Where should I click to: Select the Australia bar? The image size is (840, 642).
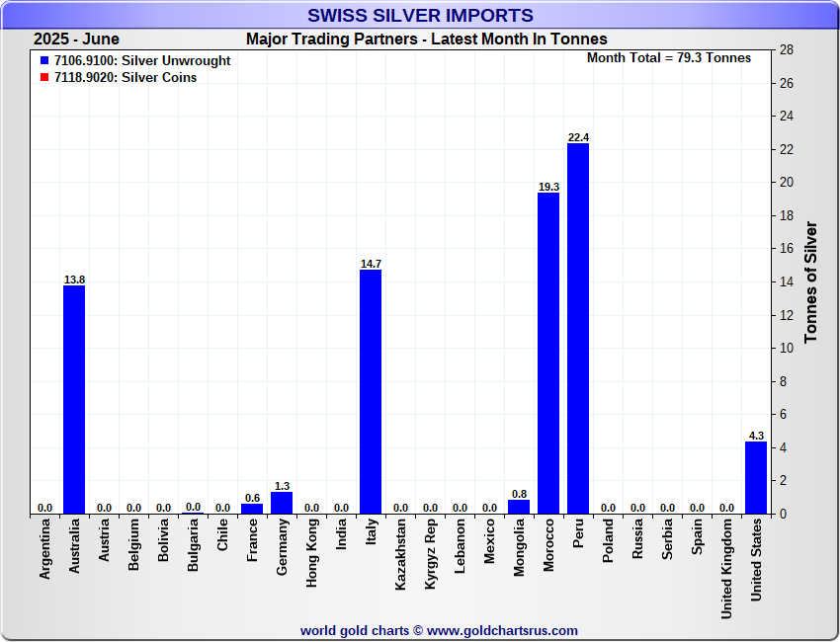[74, 399]
